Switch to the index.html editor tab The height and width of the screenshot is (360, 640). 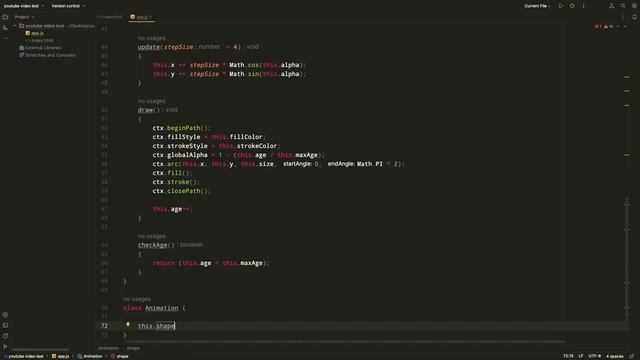pos(109,17)
